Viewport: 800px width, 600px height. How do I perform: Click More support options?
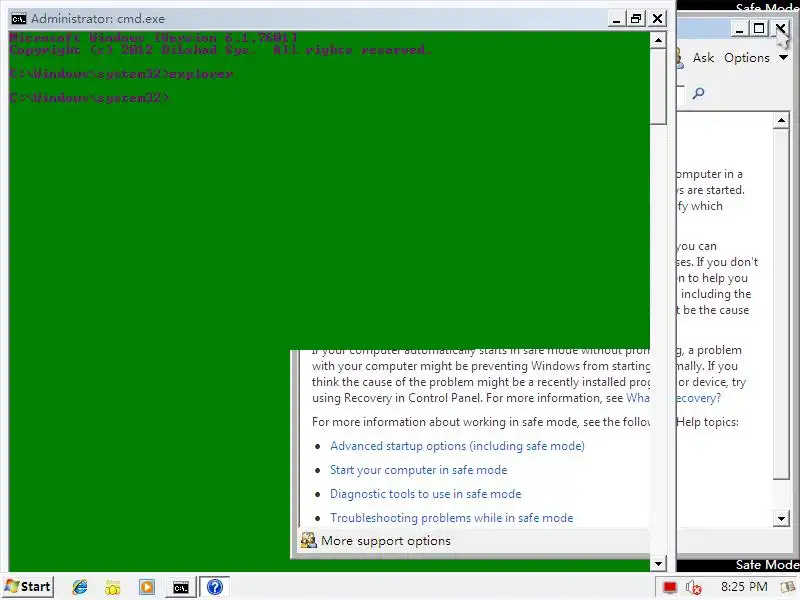point(386,541)
